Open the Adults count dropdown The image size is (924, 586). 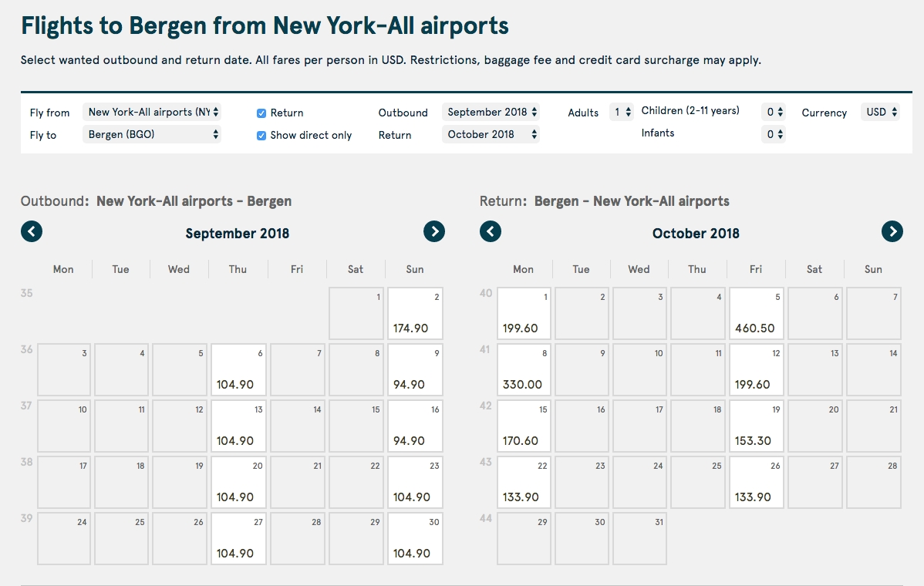[x=622, y=112]
